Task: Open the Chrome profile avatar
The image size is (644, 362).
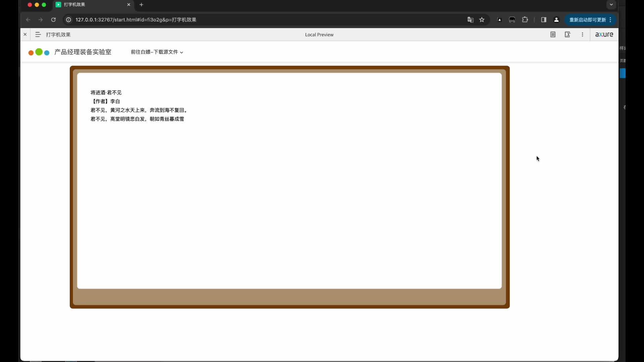Action: [x=556, y=20]
